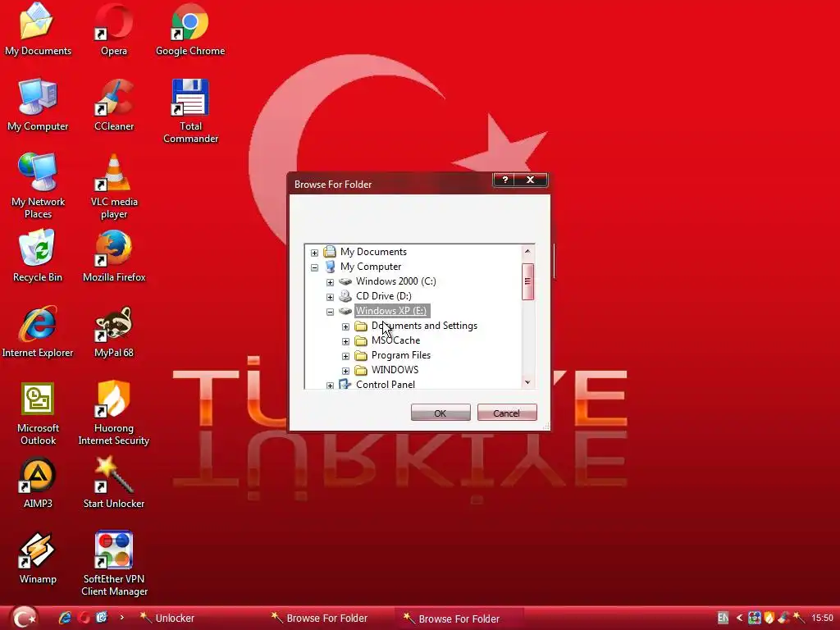840x630 pixels.
Task: Open Google Chrome desktop shortcut
Action: 190,30
